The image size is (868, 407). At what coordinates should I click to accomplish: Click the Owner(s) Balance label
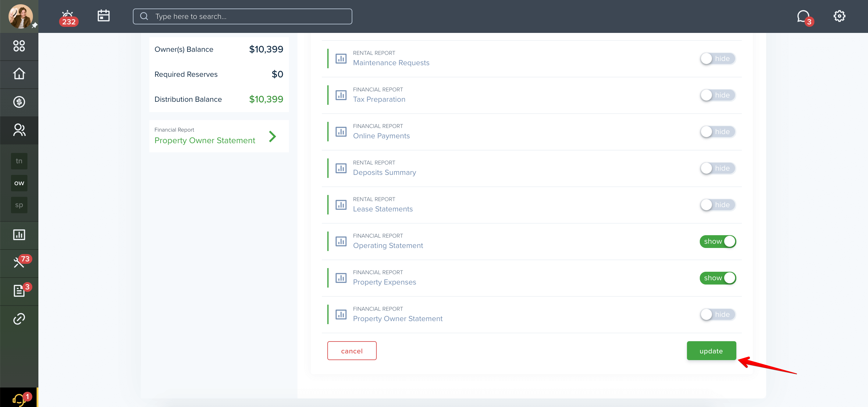pos(184,49)
